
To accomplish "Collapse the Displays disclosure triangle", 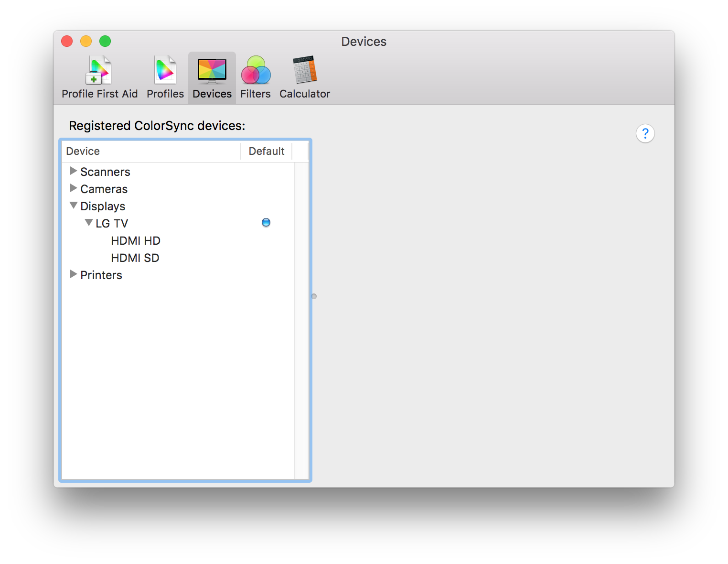I will click(74, 205).
